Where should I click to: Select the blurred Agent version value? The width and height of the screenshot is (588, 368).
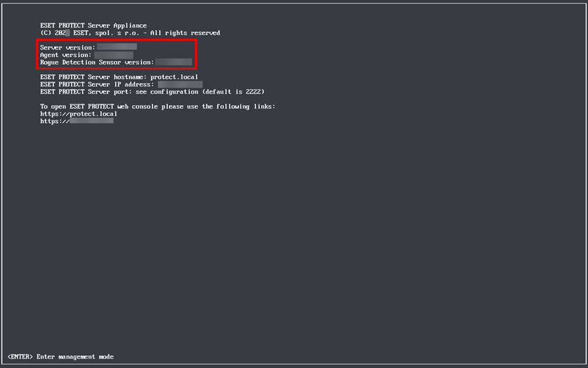[114, 55]
